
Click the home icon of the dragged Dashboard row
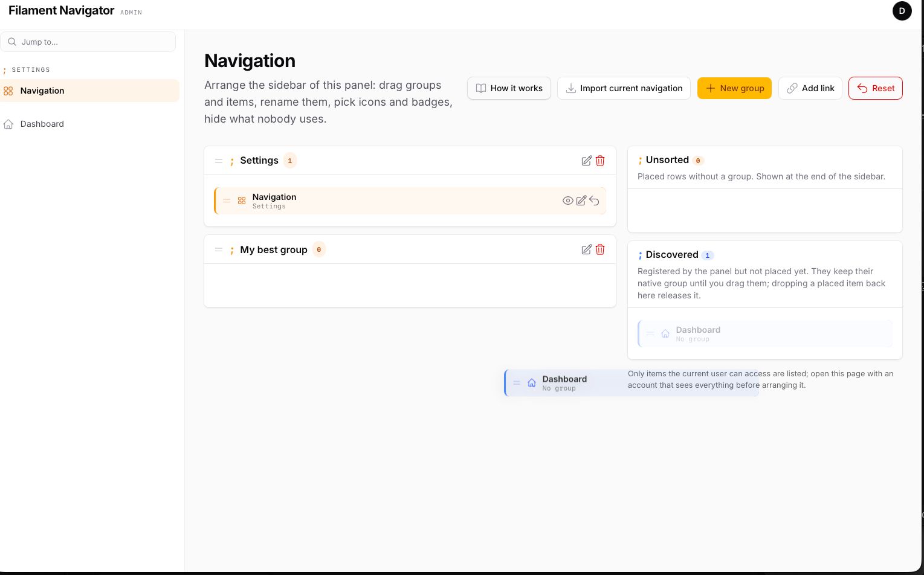coord(532,383)
